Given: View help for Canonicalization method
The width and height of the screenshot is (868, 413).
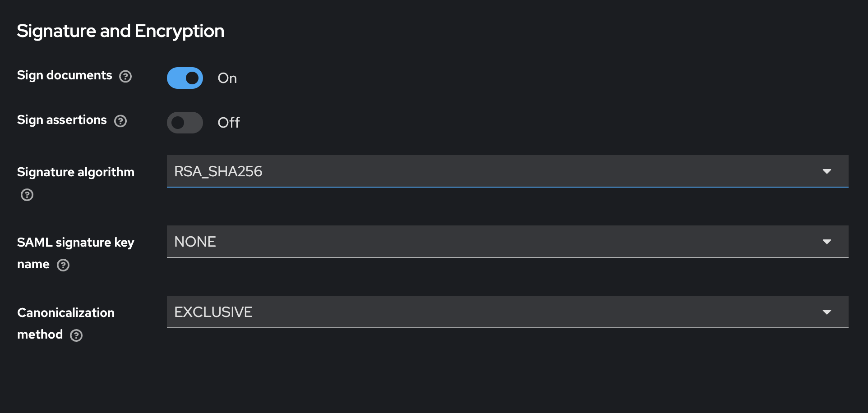Looking at the screenshot, I should tap(76, 335).
